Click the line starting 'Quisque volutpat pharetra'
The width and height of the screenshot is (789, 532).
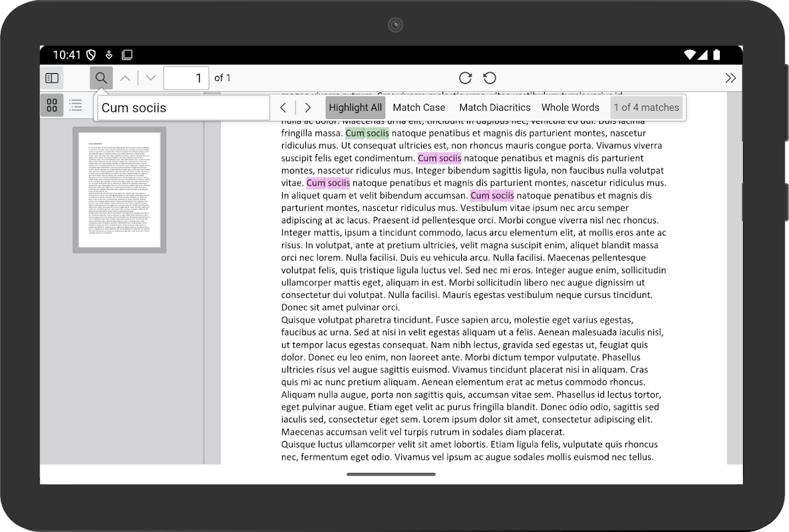(458, 320)
